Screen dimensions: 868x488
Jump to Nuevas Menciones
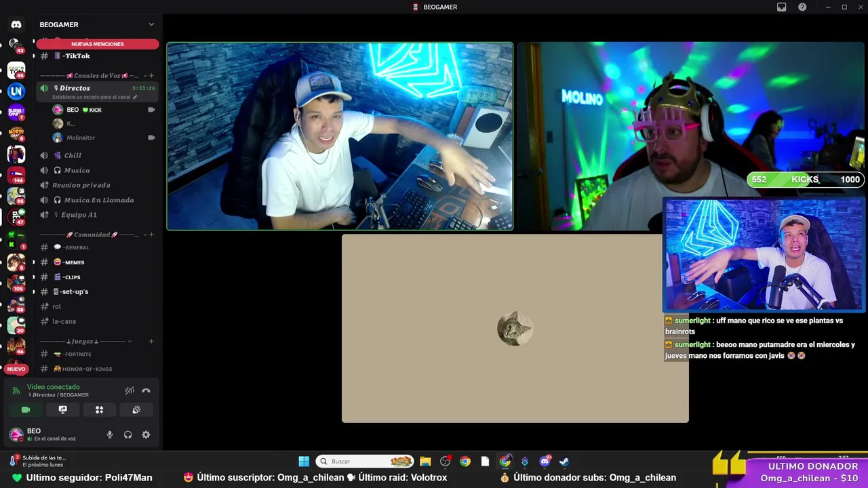point(98,44)
